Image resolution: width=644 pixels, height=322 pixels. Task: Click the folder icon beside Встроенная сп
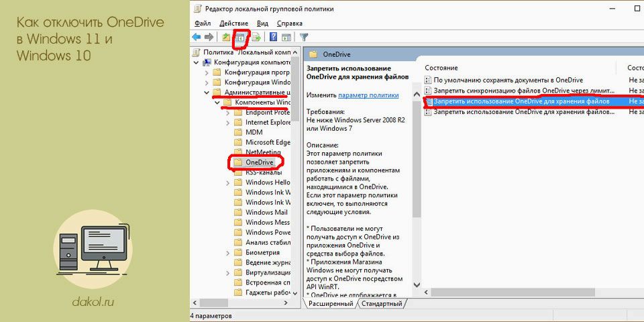coord(238,282)
